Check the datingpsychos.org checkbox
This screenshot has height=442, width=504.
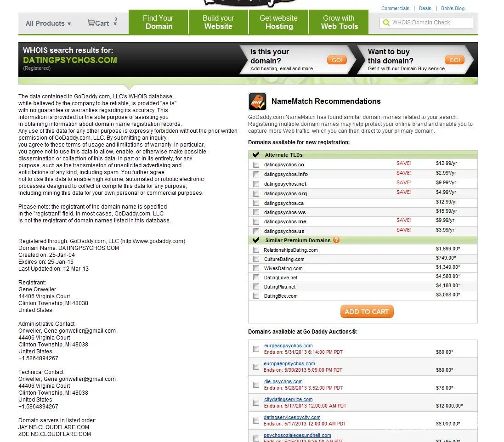point(256,193)
